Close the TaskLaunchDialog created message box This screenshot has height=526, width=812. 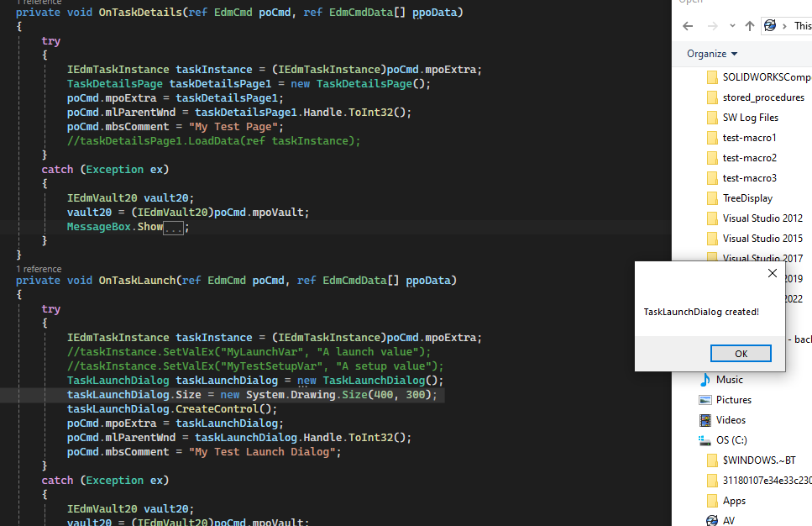tap(773, 273)
